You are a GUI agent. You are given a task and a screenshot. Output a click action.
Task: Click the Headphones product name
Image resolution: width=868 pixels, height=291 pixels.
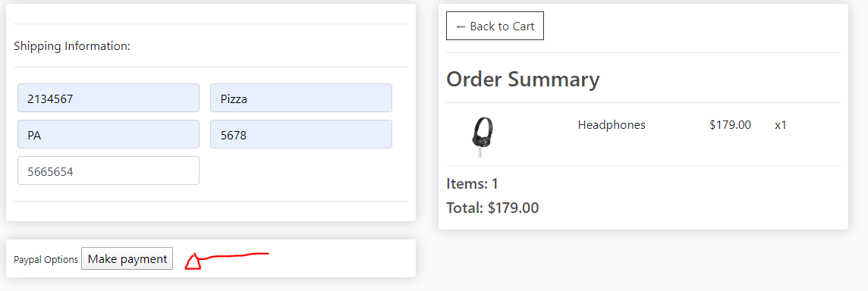612,125
